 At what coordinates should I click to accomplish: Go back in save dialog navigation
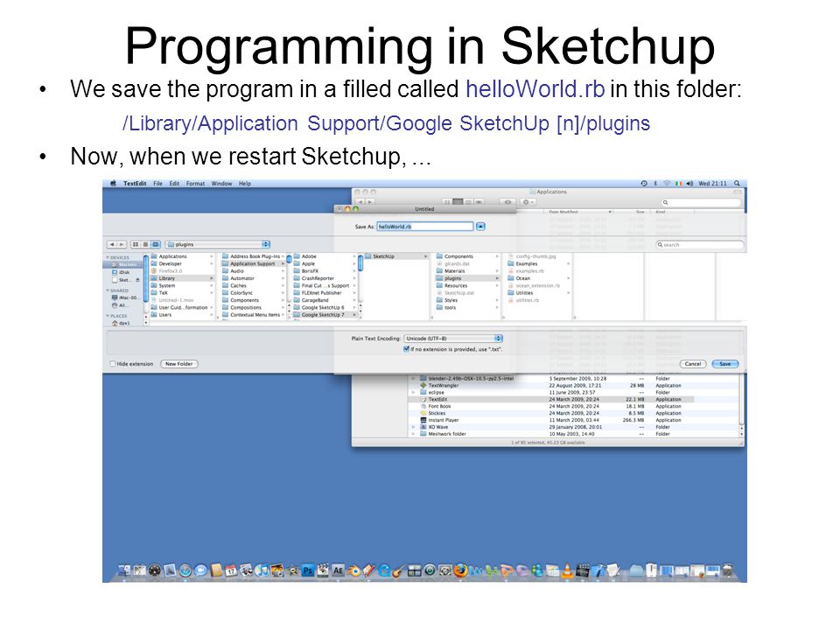click(111, 244)
